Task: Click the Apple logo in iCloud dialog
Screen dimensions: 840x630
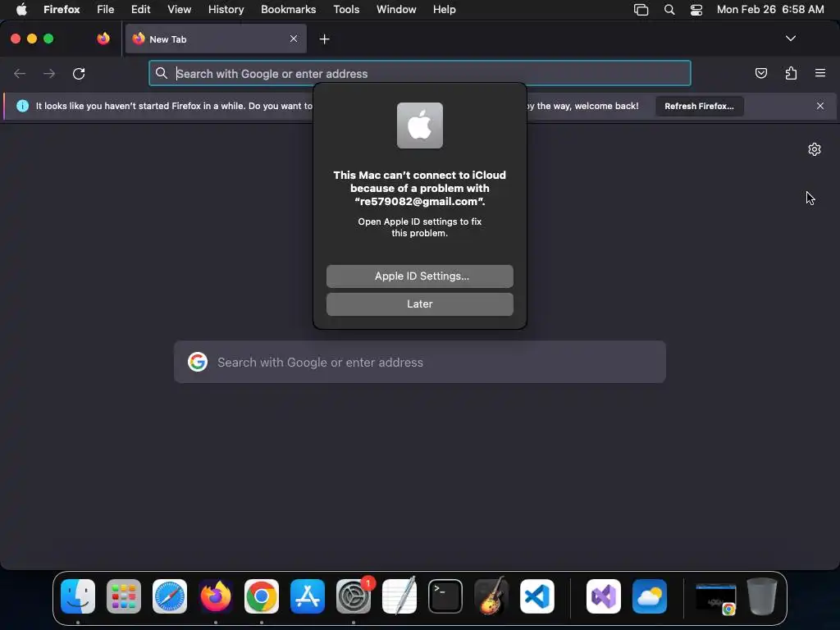Action: click(419, 126)
